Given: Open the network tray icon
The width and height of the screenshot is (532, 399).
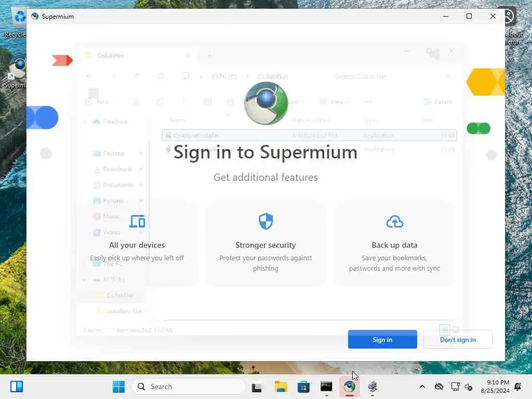Looking at the screenshot, I should point(455,387).
